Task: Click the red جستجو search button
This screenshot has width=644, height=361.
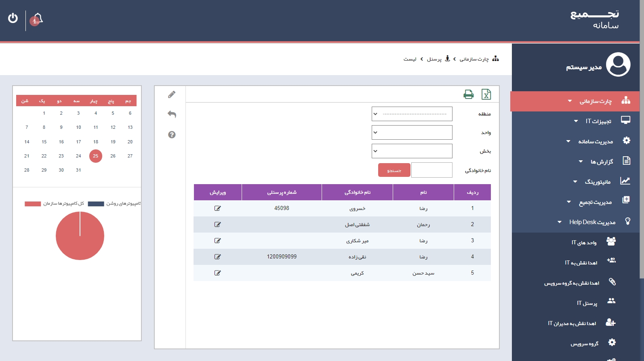Action: (394, 170)
